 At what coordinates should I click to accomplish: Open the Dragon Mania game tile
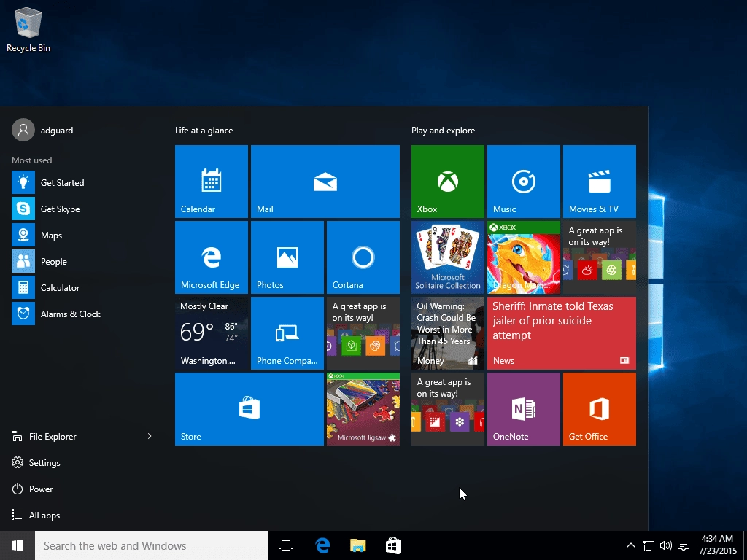[x=524, y=257]
